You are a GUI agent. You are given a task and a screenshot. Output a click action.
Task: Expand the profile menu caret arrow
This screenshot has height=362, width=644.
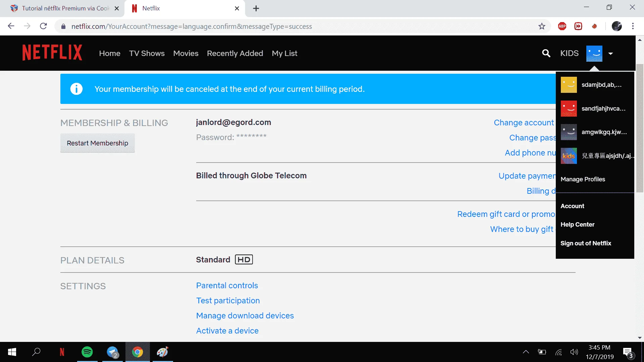point(610,54)
